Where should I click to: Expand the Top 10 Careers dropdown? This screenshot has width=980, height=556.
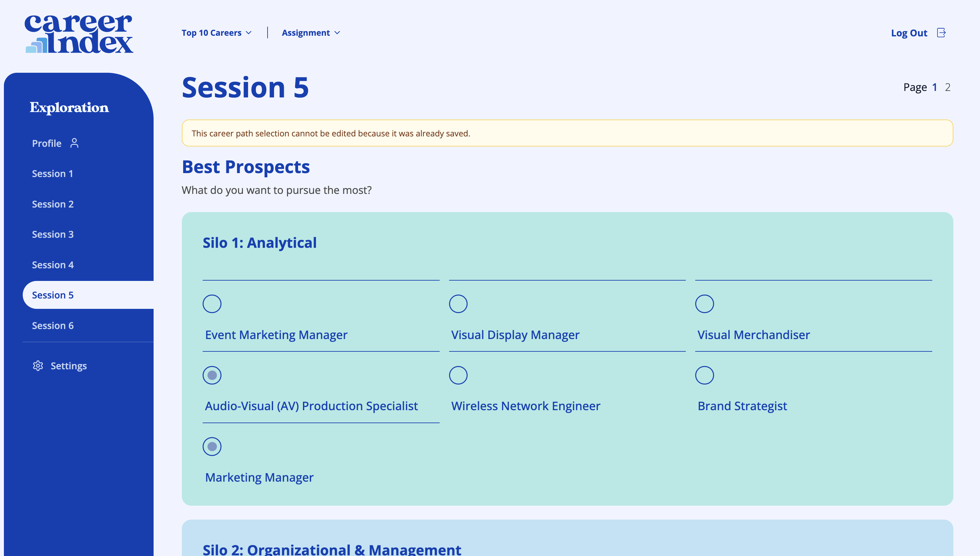tap(217, 33)
